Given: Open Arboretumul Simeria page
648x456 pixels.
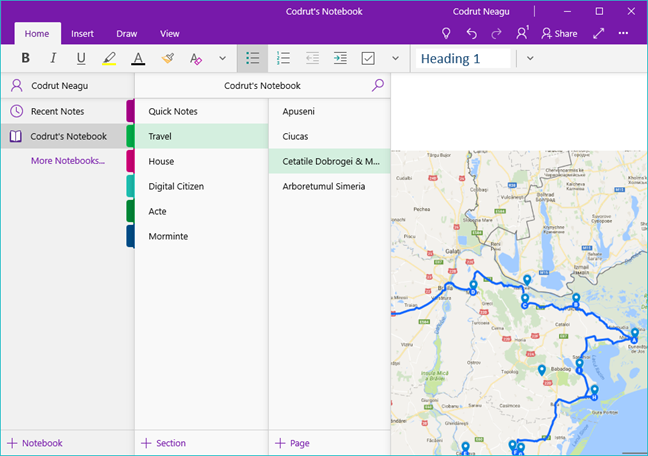Looking at the screenshot, I should [329, 186].
